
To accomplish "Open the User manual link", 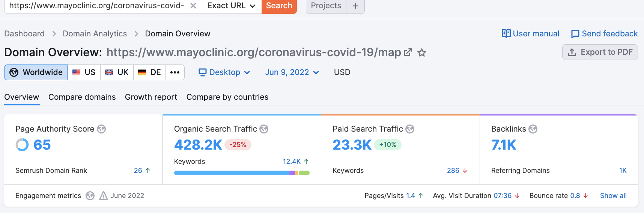I will pyautogui.click(x=530, y=34).
